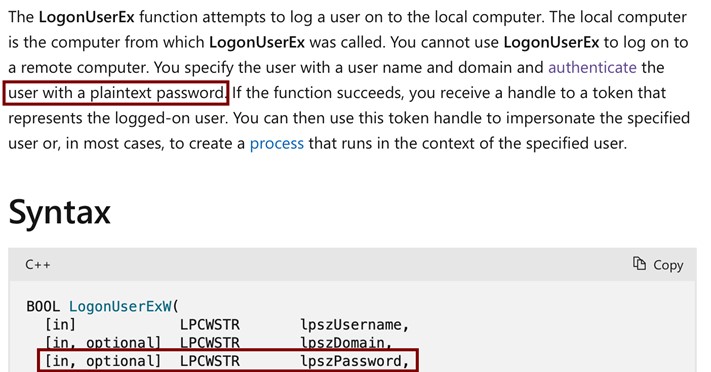Image resolution: width=711 pixels, height=372 pixels.
Task: Click '[in]' annotation on the lpszUsername line
Action: click(60, 325)
